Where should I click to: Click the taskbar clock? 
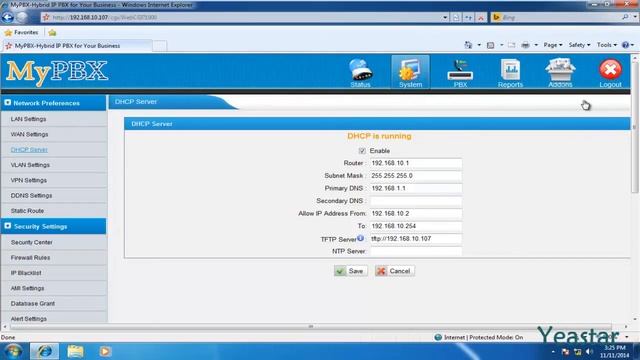pyautogui.click(x=615, y=351)
